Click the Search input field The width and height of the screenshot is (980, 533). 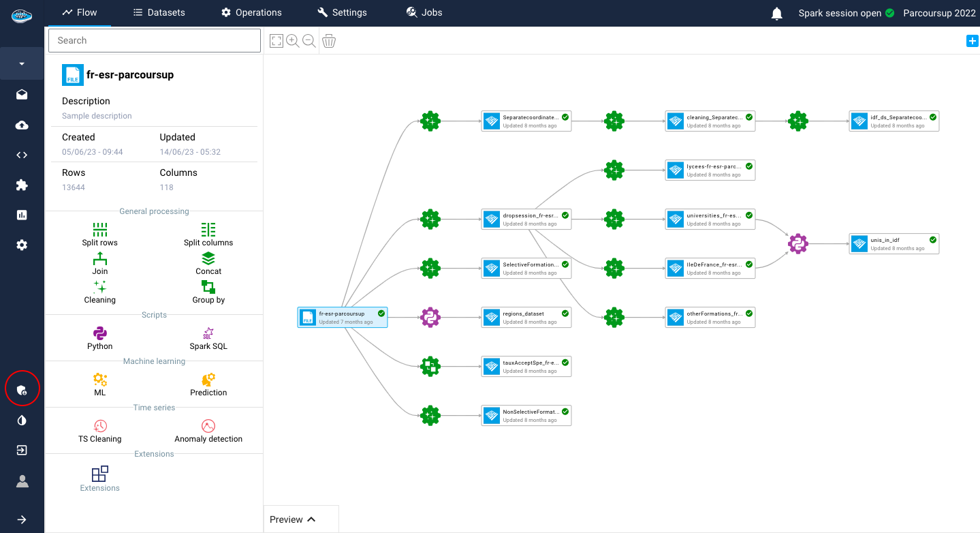155,40
